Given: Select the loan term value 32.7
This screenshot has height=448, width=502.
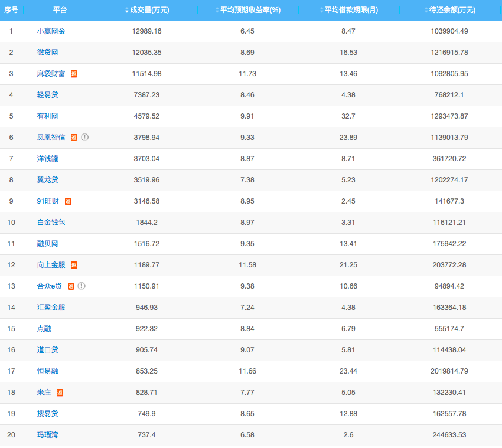Looking at the screenshot, I should click(348, 116).
